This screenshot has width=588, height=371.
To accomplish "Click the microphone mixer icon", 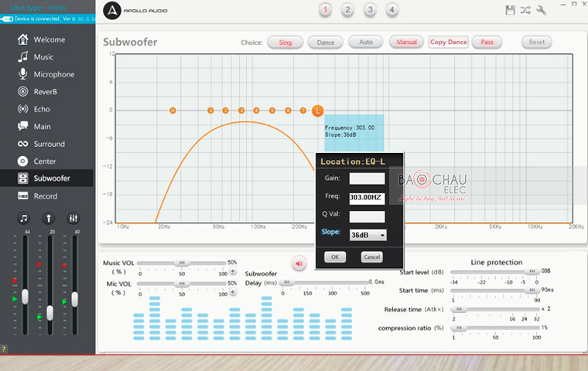I will point(49,218).
